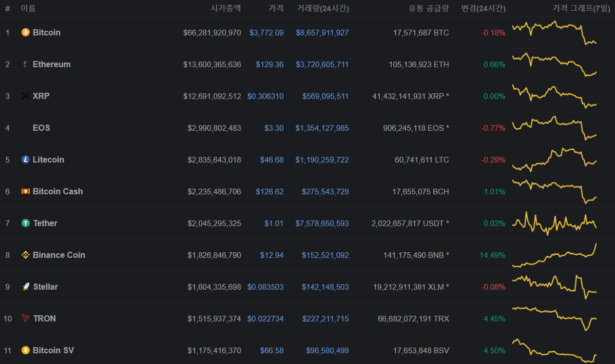Sort by the 유통 공급량 column header
The height and width of the screenshot is (364, 615).
[x=429, y=8]
